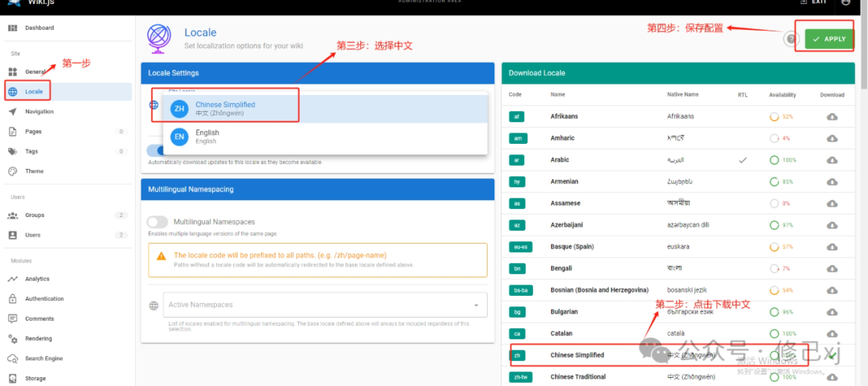
Task: Click the Chinese Traditional row name
Action: [x=579, y=377]
